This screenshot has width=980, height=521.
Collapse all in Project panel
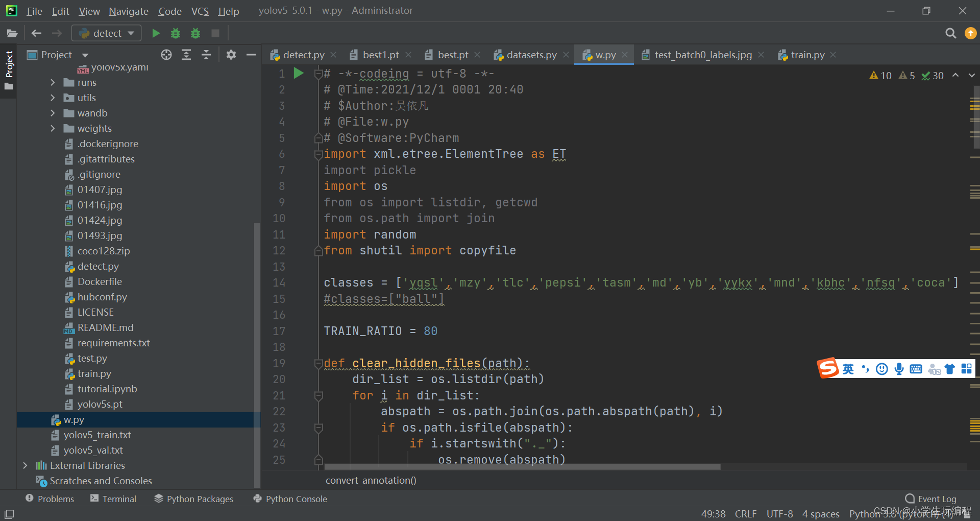coord(206,55)
